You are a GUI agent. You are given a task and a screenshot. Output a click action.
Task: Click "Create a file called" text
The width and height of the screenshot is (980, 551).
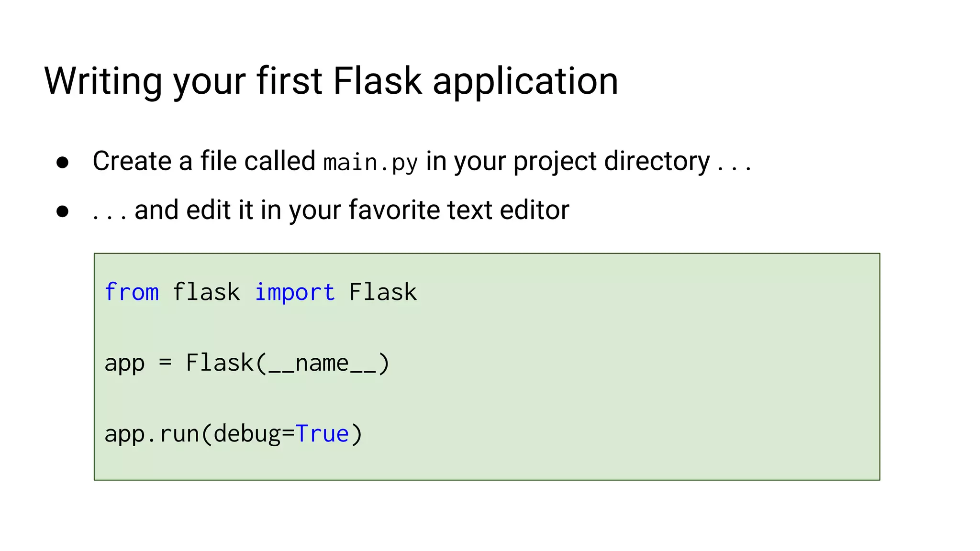click(204, 161)
